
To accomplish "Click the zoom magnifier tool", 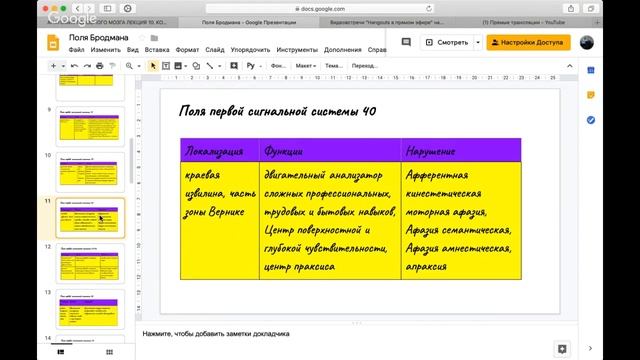I will click(129, 66).
